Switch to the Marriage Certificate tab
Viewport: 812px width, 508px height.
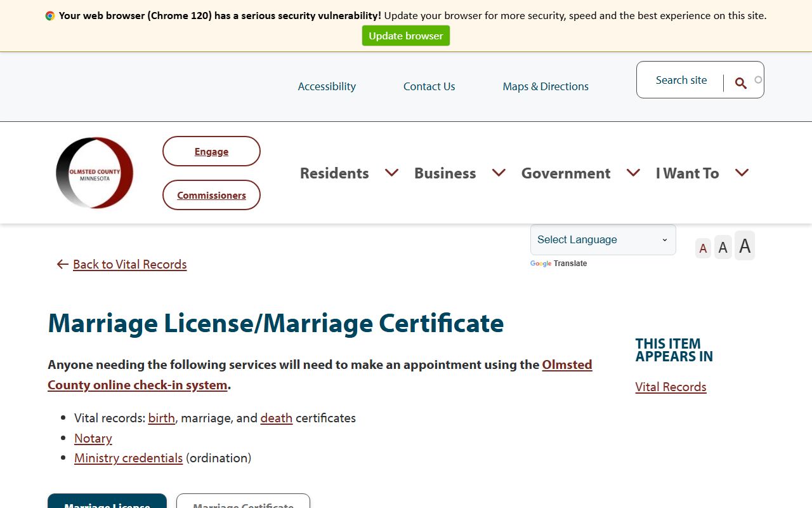pyautogui.click(x=243, y=501)
